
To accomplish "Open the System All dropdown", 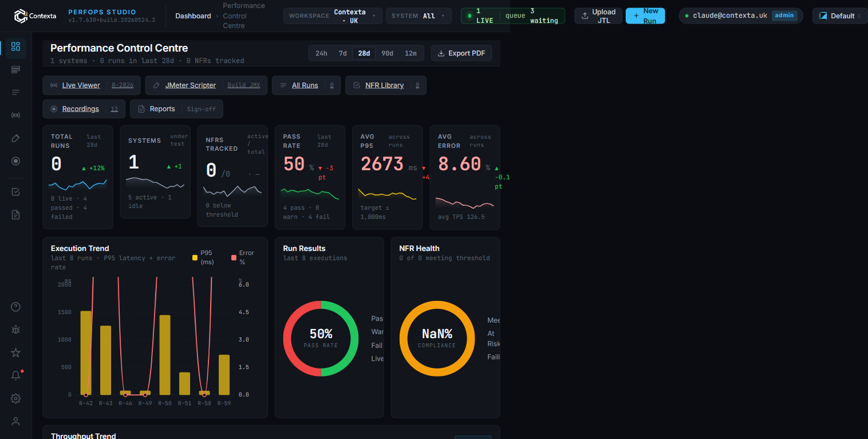I will coord(419,16).
